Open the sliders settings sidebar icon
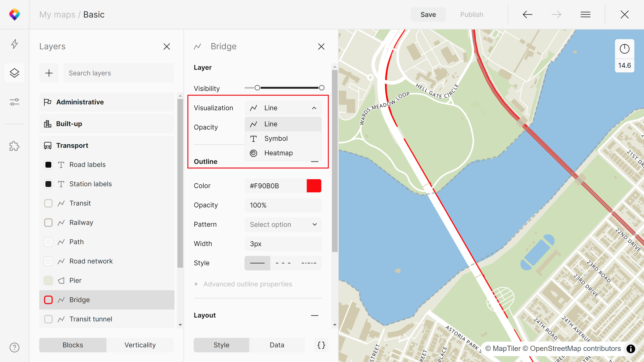Image resolution: width=644 pixels, height=362 pixels. pos(14,102)
